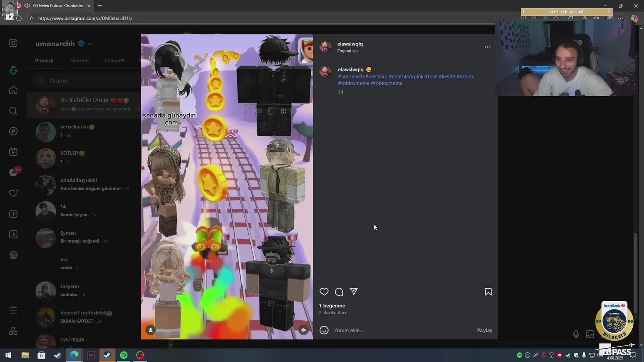
Task: Open File Explorer from the taskbar
Action: pos(25,355)
